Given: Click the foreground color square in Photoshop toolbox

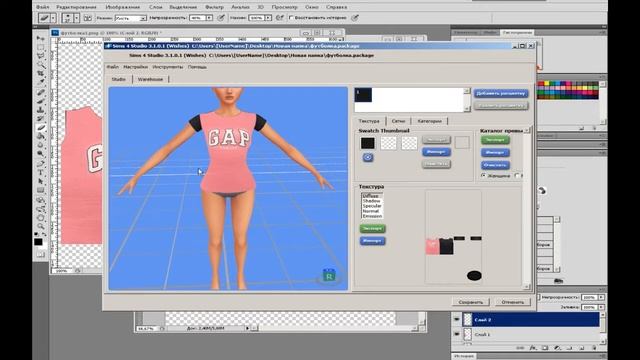Looking at the screenshot, I should click(x=38, y=242).
